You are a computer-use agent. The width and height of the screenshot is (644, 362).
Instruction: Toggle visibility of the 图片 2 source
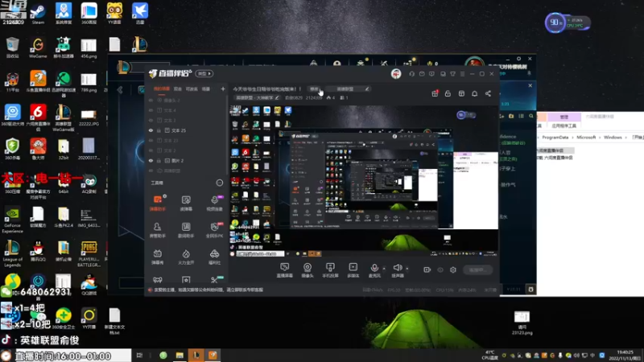click(x=151, y=160)
